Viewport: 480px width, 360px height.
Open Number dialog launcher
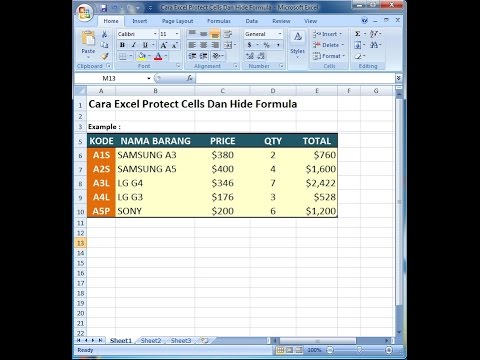(x=281, y=66)
